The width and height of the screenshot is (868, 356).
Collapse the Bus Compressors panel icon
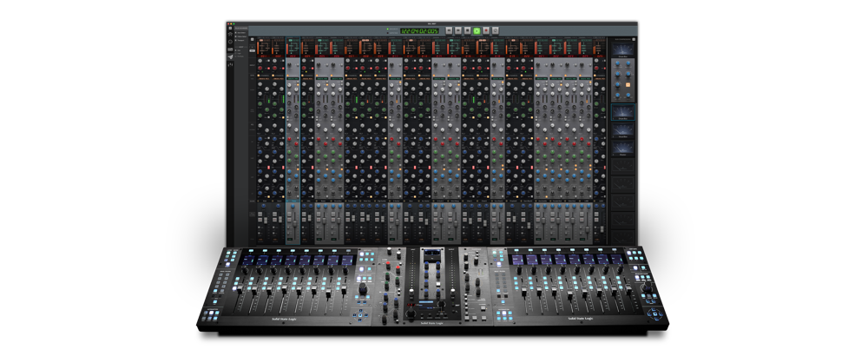coord(634,39)
